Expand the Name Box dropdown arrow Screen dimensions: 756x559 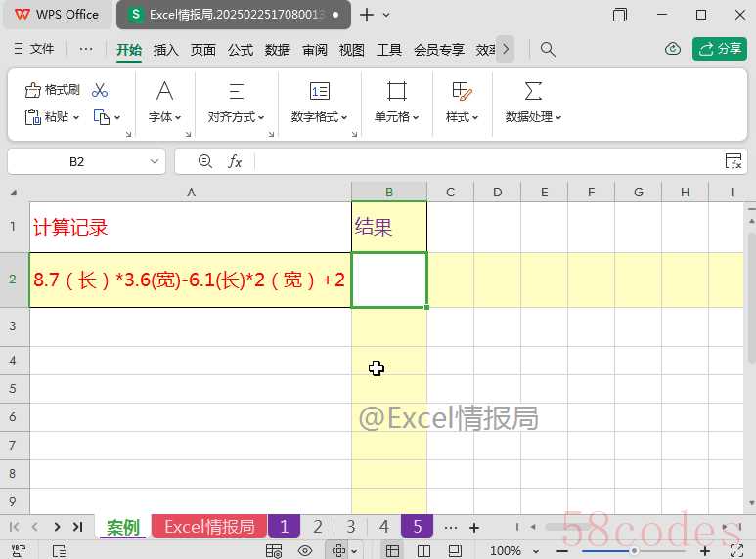tap(155, 161)
